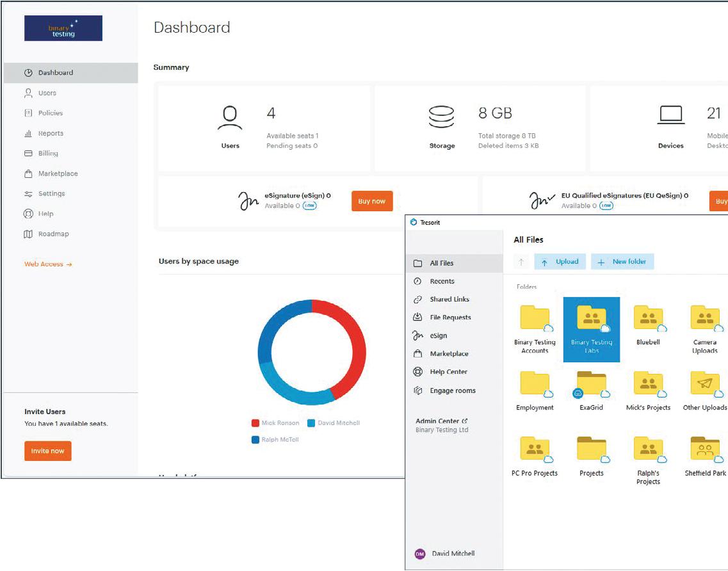
Task: Click the Low badge under eSignature (eSign)
Action: (310, 205)
